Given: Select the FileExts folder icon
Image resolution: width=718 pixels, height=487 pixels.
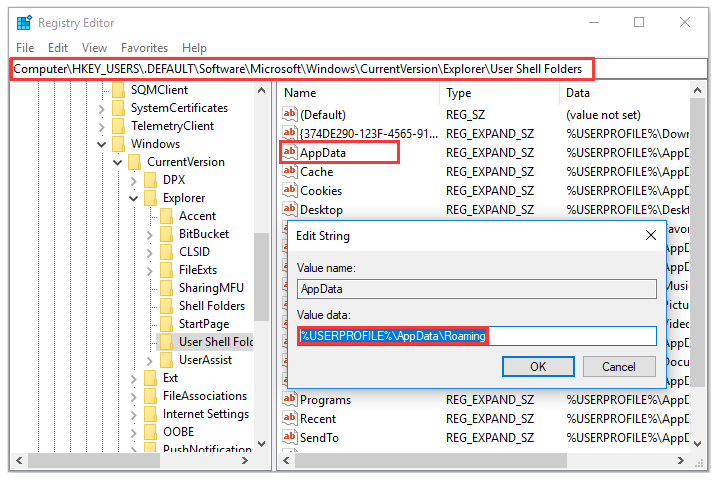Looking at the screenshot, I should [167, 270].
